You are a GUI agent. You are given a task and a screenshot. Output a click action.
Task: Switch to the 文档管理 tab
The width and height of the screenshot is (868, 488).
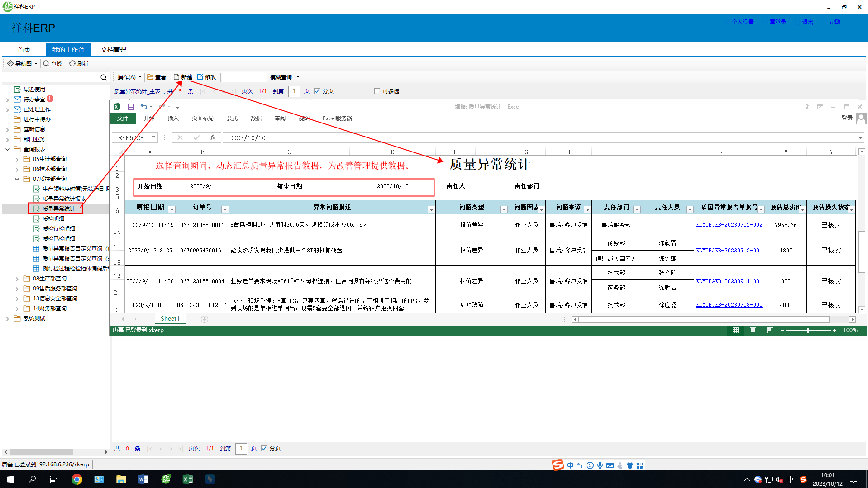113,50
